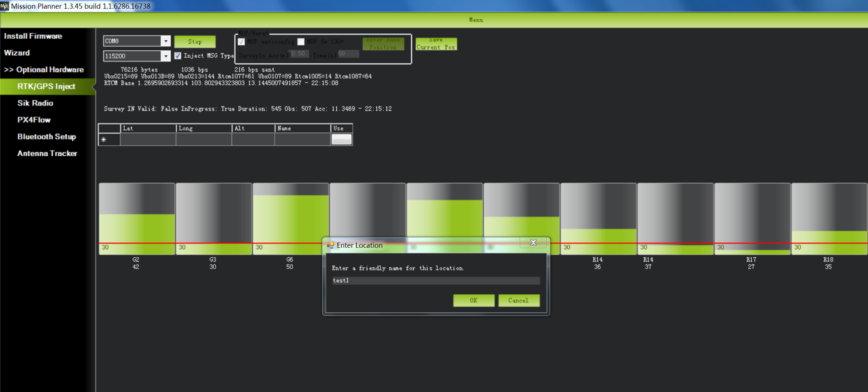
Task: Click the Enter Location dialog icon
Action: point(330,245)
